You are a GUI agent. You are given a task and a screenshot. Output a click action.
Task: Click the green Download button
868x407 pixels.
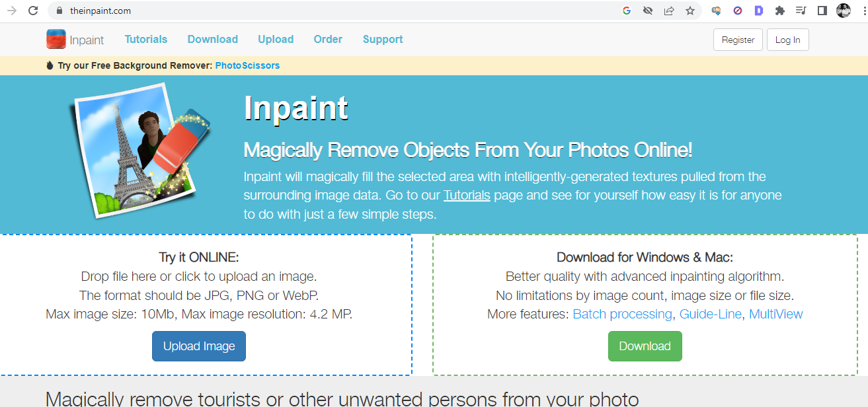point(645,346)
